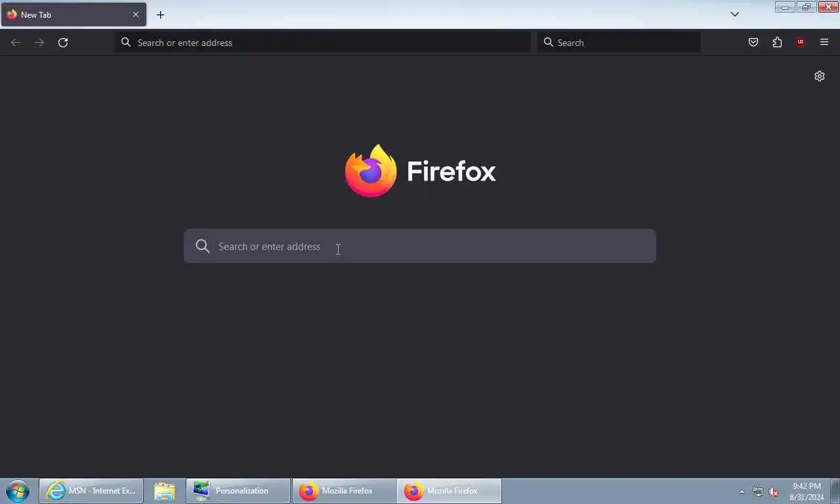840x504 pixels.
Task: Open the Pocket save icon
Action: click(753, 43)
